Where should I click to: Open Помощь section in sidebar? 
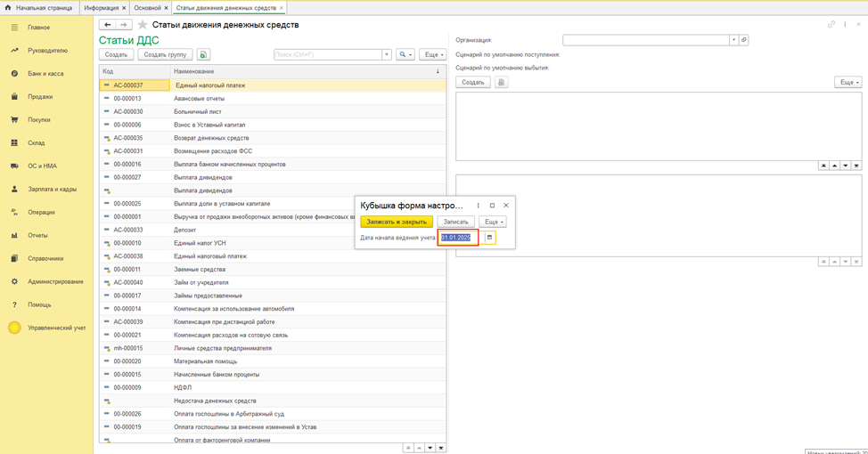pyautogui.click(x=39, y=304)
